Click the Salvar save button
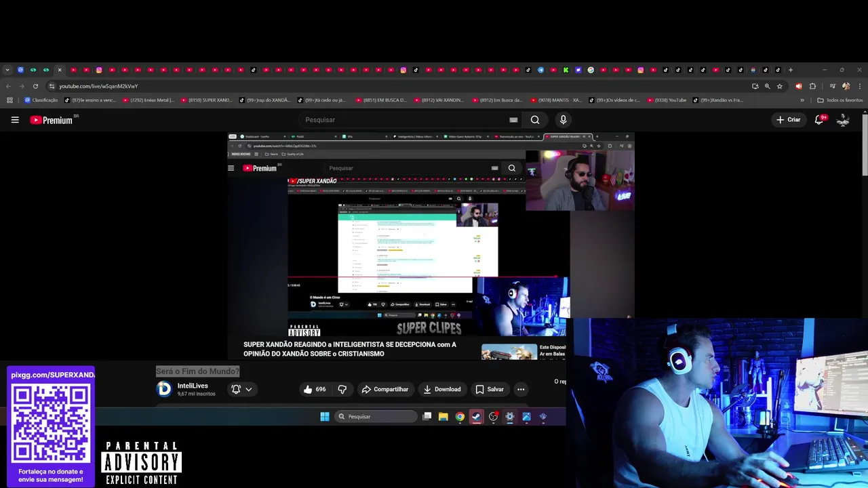Screen dimensions: 868x488 489,389
